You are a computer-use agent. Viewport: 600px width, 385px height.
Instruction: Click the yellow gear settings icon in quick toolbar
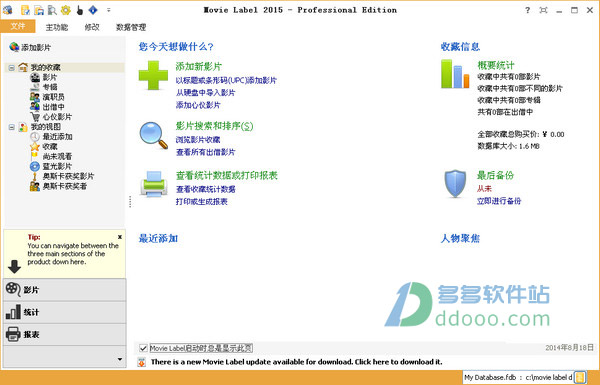(x=65, y=10)
